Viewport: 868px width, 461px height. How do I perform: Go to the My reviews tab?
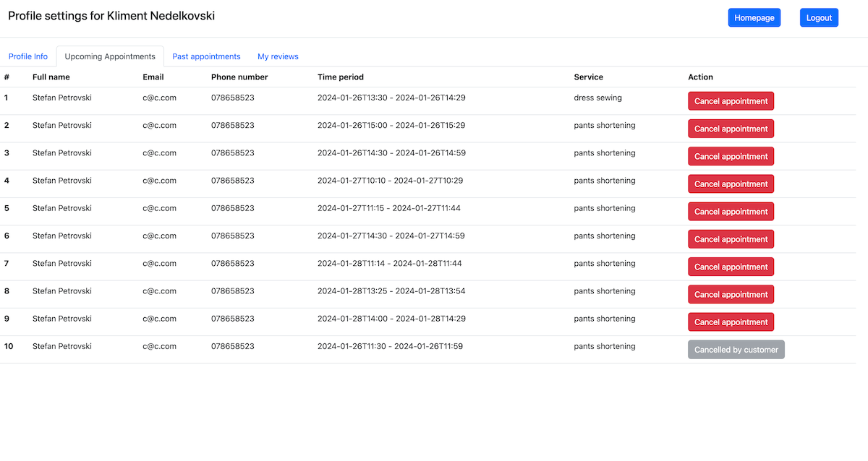[x=278, y=56]
